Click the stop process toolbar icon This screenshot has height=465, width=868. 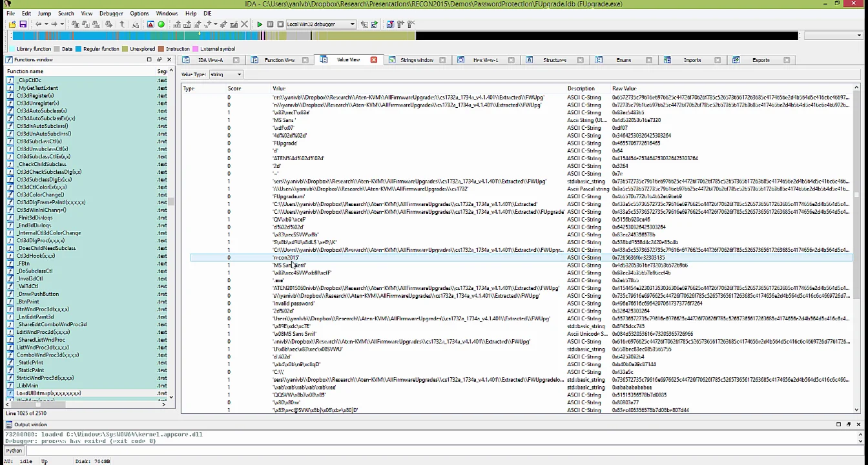point(280,25)
